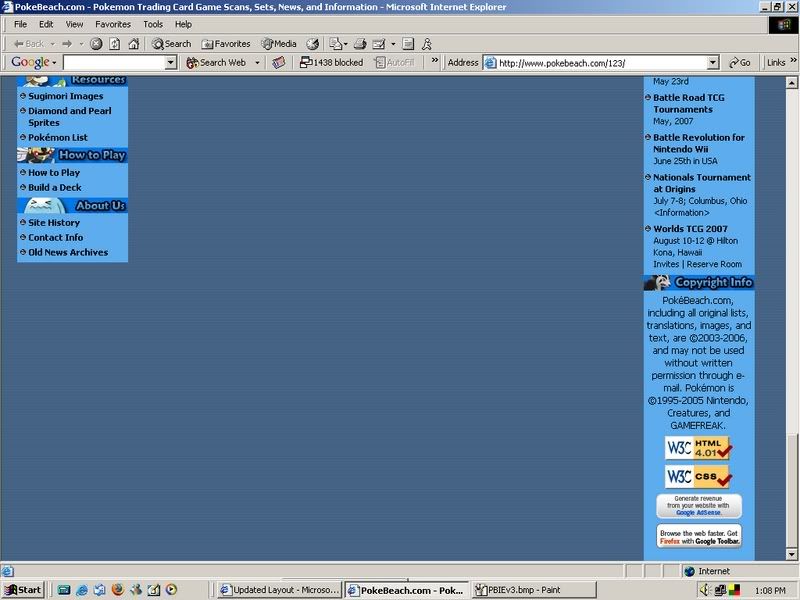Expand the Links toolbar chevron
Screen dimensions: 800x600
793,60
